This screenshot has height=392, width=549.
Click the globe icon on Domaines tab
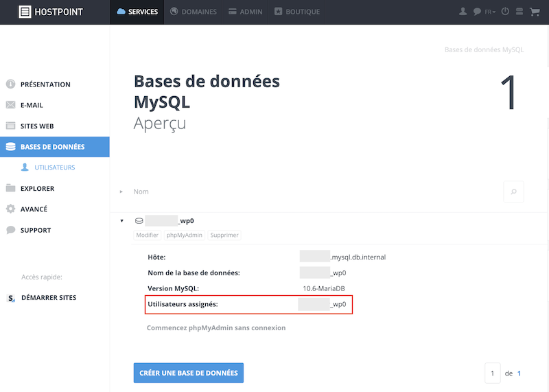tap(174, 11)
